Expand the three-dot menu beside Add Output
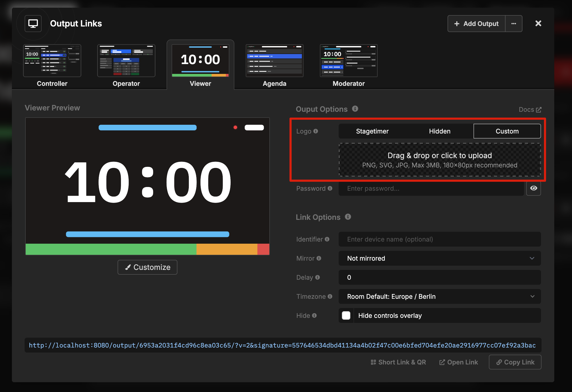 [x=514, y=23]
